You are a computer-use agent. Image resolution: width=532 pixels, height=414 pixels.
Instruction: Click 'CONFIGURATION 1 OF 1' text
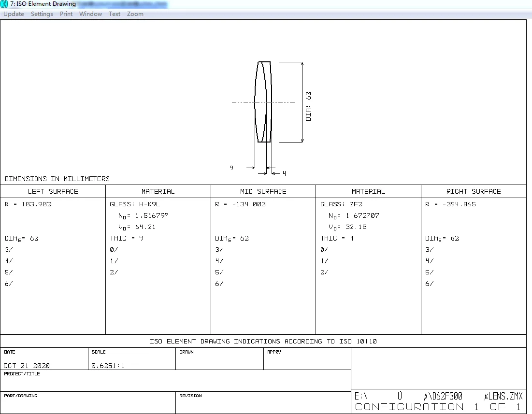click(438, 407)
